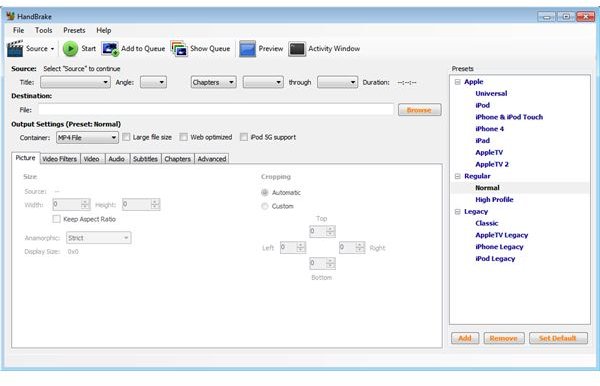Select the iPod preset
600x386 pixels.
(483, 105)
